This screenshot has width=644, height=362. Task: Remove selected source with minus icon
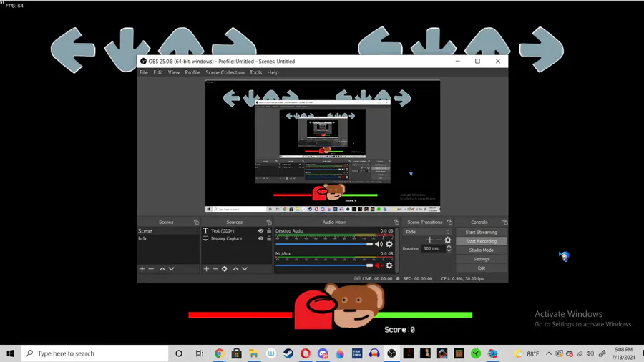(x=215, y=269)
